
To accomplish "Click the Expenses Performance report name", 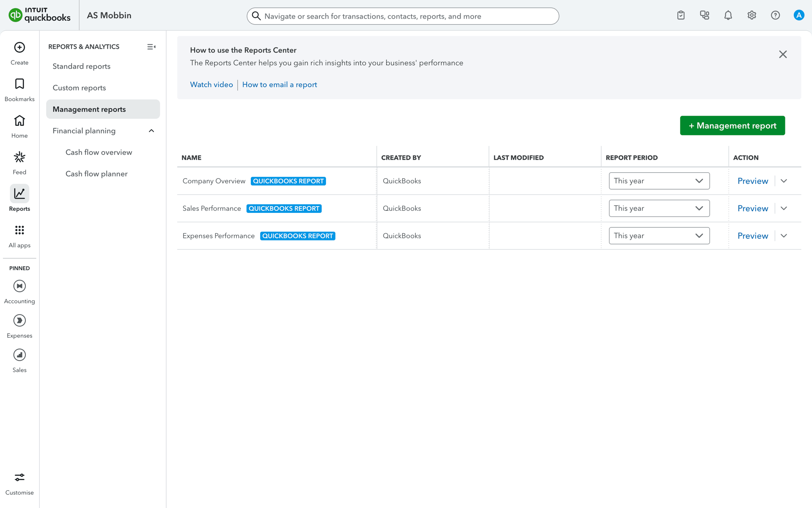I will pos(219,236).
